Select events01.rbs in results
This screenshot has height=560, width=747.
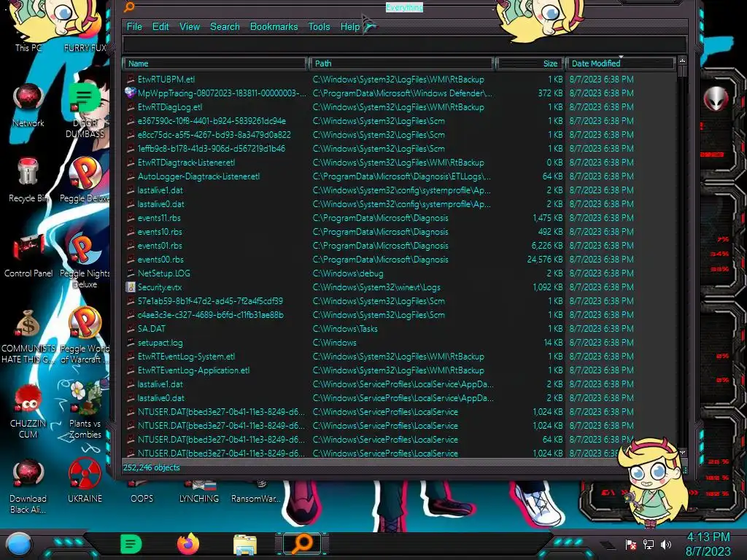[160, 246]
